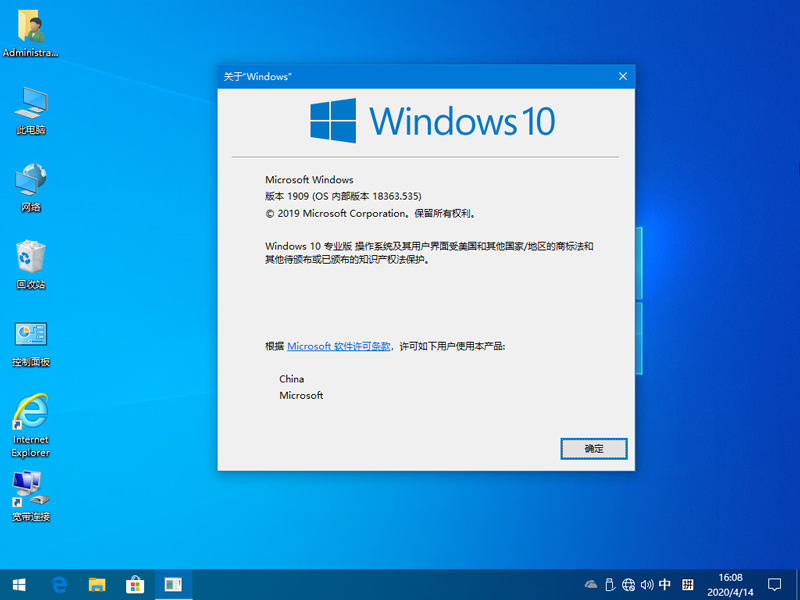The image size is (800, 600).
Task: Toggle the Chinese input indicator (中)
Action: point(665,583)
